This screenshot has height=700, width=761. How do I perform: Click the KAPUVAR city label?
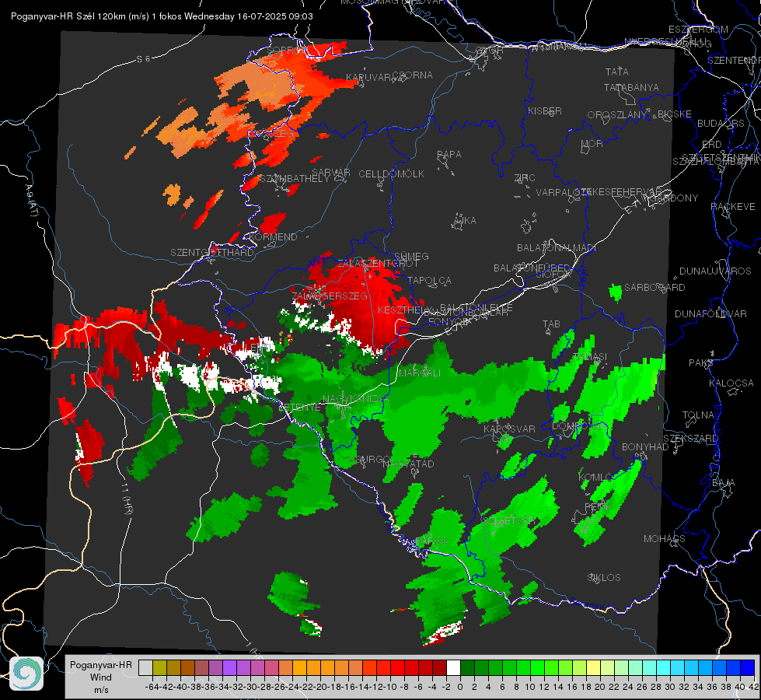tap(369, 78)
